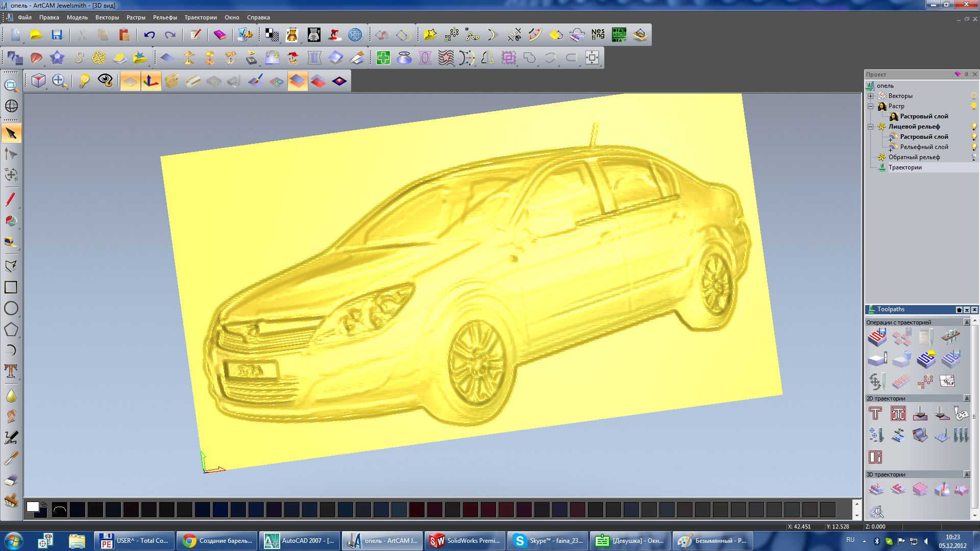Toggle the light bulb lighting view button
The image size is (980, 551).
click(x=84, y=81)
